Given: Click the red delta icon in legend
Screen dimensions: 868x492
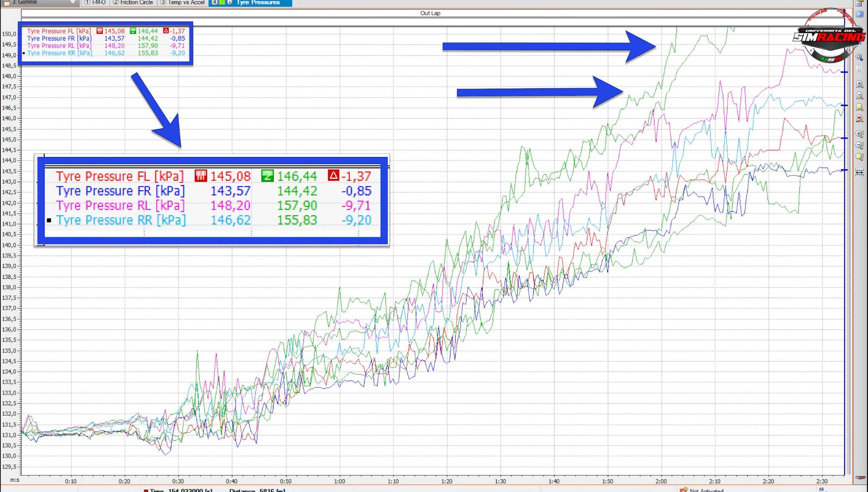Looking at the screenshot, I should click(x=166, y=31).
